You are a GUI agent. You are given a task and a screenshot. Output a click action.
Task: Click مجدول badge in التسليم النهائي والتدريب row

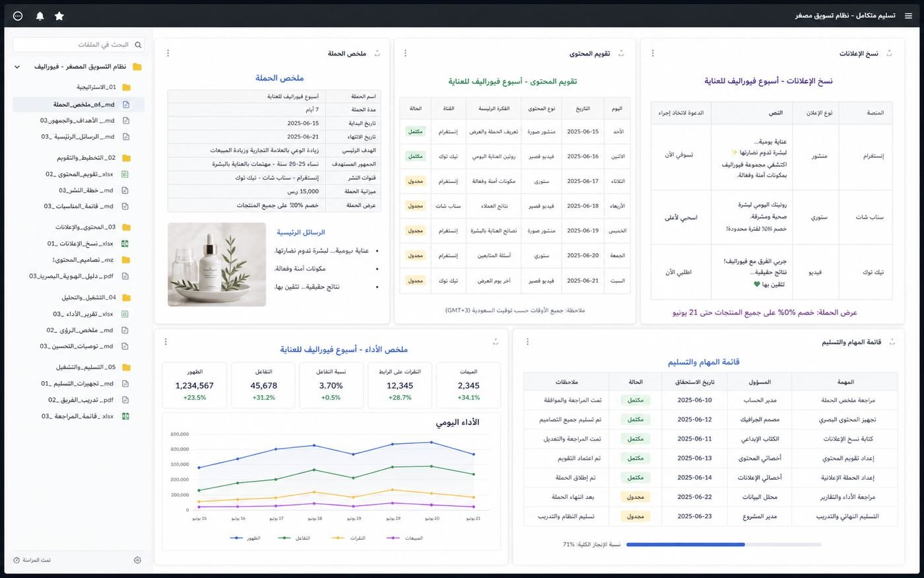[636, 517]
